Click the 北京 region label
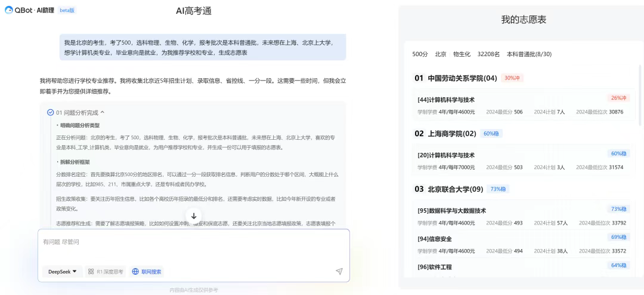 [x=441, y=54]
